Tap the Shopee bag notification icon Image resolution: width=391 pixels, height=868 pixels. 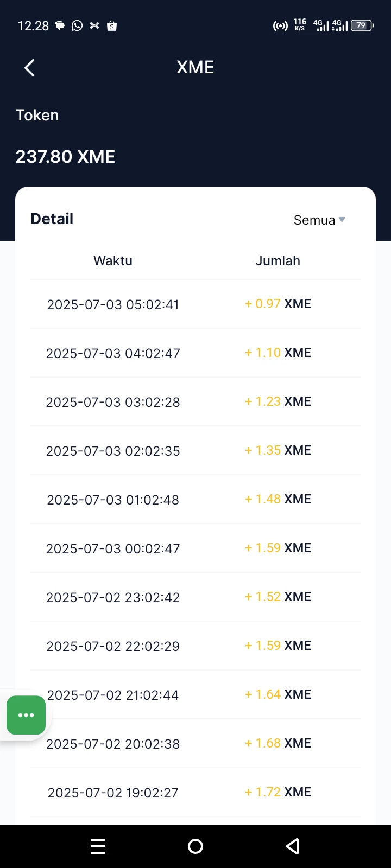(112, 25)
